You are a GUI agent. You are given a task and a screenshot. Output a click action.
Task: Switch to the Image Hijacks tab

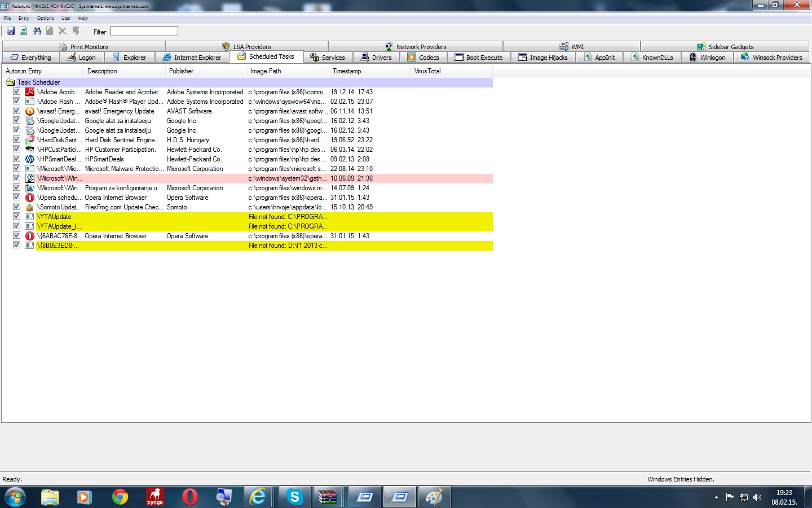coord(543,57)
